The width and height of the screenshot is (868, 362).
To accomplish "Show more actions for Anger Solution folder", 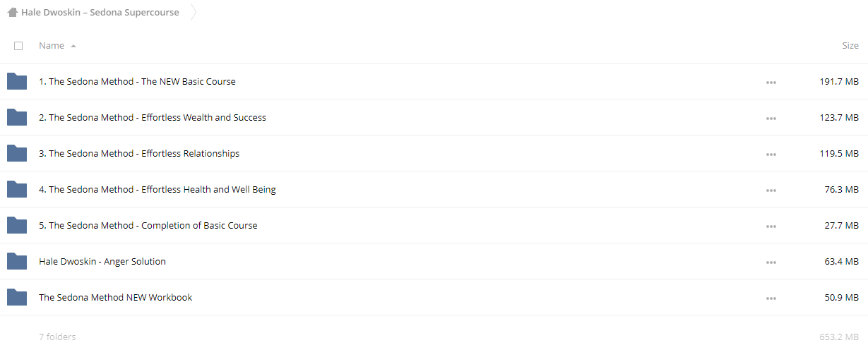I will point(771,262).
